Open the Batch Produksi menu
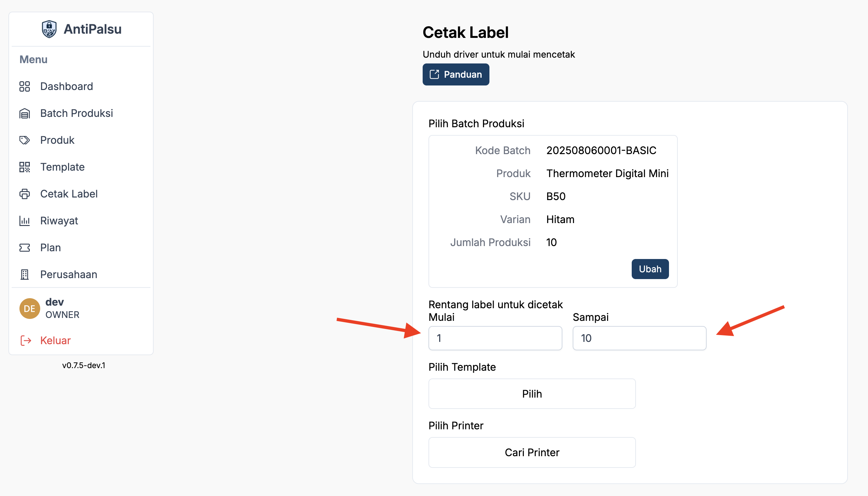This screenshot has width=868, height=496. click(76, 113)
